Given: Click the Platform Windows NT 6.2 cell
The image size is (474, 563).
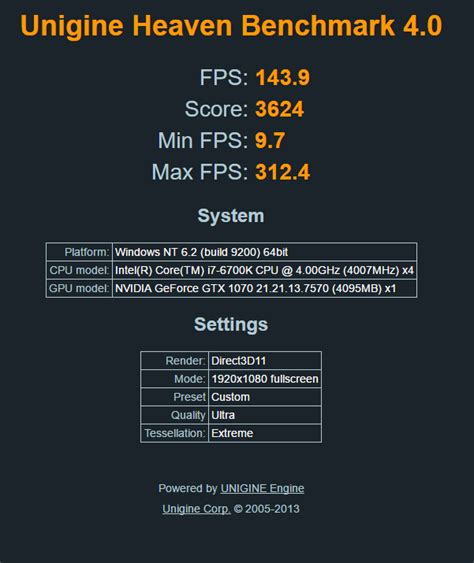Looking at the screenshot, I should click(x=265, y=252).
